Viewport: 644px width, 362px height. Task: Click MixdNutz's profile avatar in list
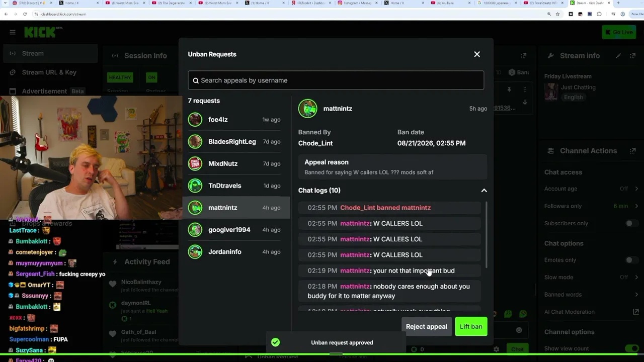195,163
